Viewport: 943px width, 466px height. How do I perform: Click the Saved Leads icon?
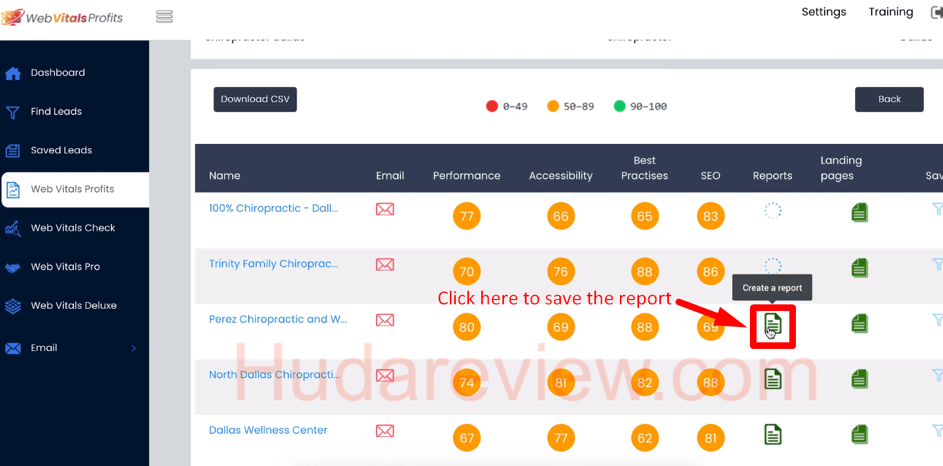13,151
